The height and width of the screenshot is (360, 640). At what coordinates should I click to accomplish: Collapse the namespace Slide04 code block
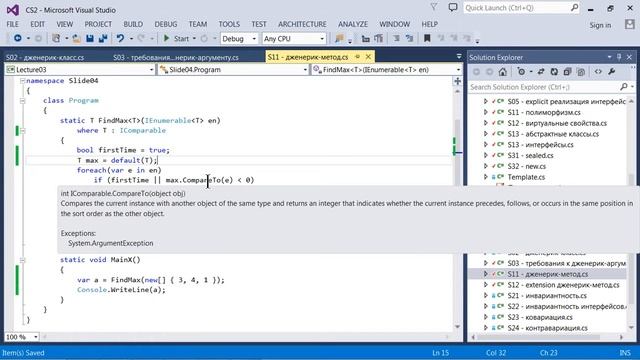click(x=22, y=81)
